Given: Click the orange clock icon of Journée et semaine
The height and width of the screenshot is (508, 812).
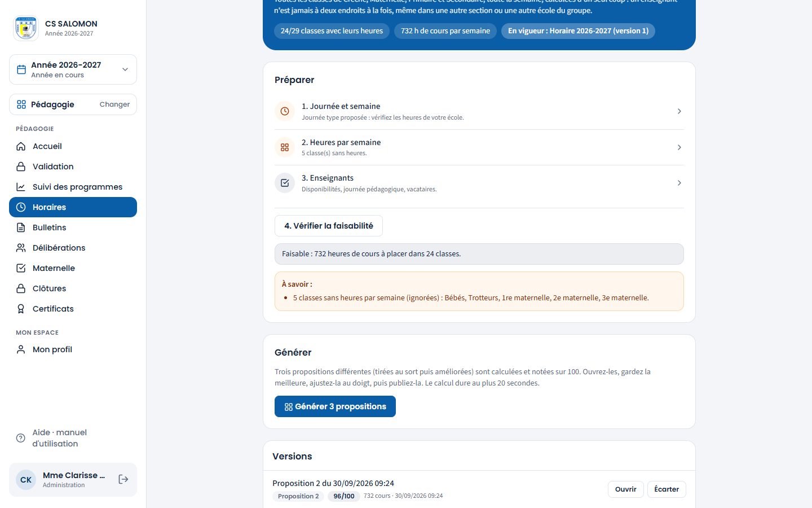Looking at the screenshot, I should (285, 111).
